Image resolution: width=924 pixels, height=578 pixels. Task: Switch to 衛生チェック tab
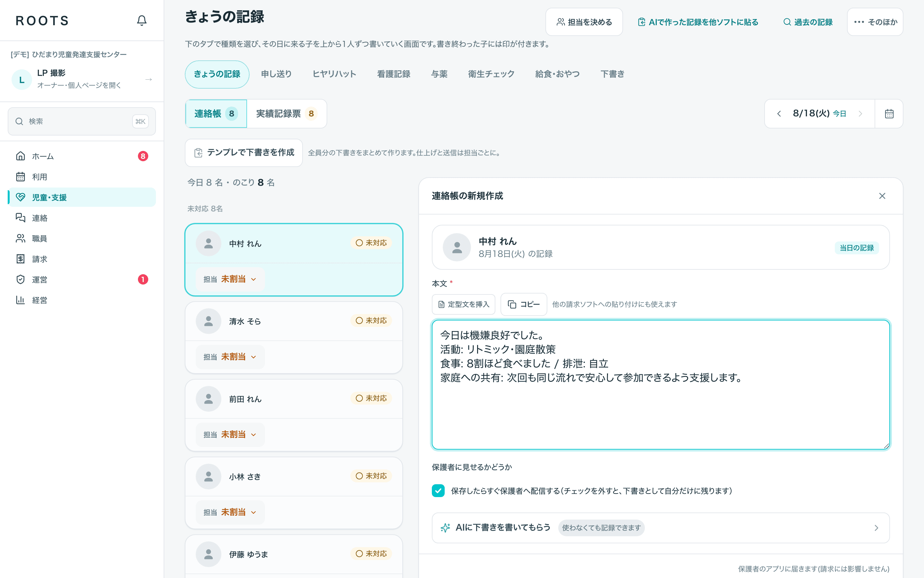pos(492,74)
